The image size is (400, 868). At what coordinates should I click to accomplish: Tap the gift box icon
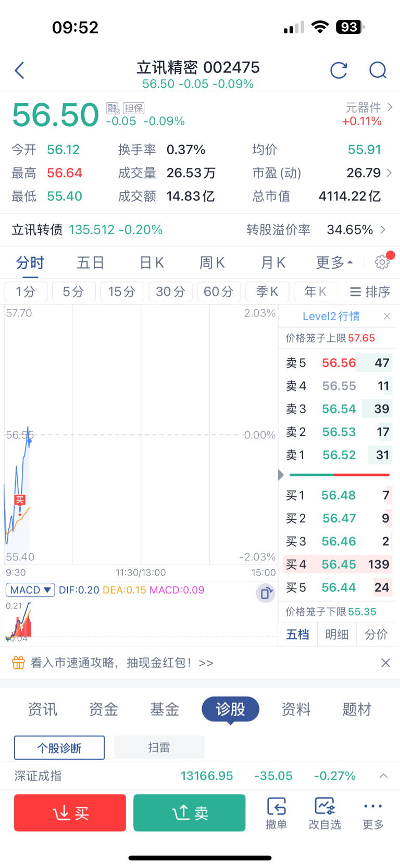click(18, 663)
